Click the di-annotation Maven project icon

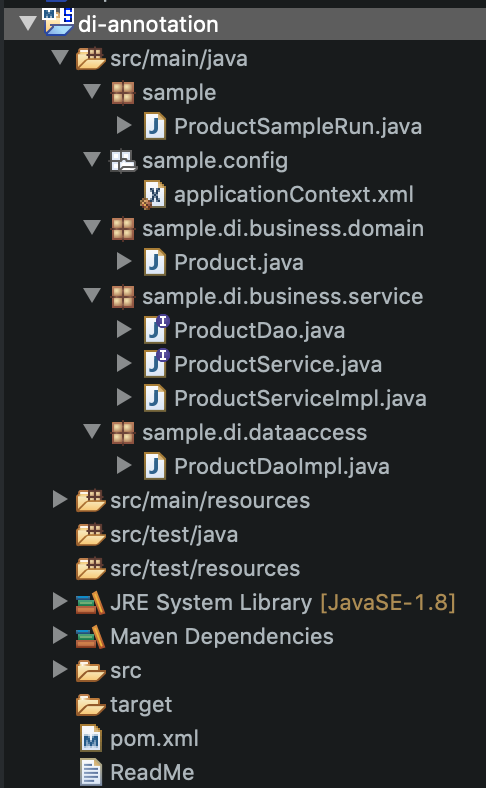click(58, 22)
